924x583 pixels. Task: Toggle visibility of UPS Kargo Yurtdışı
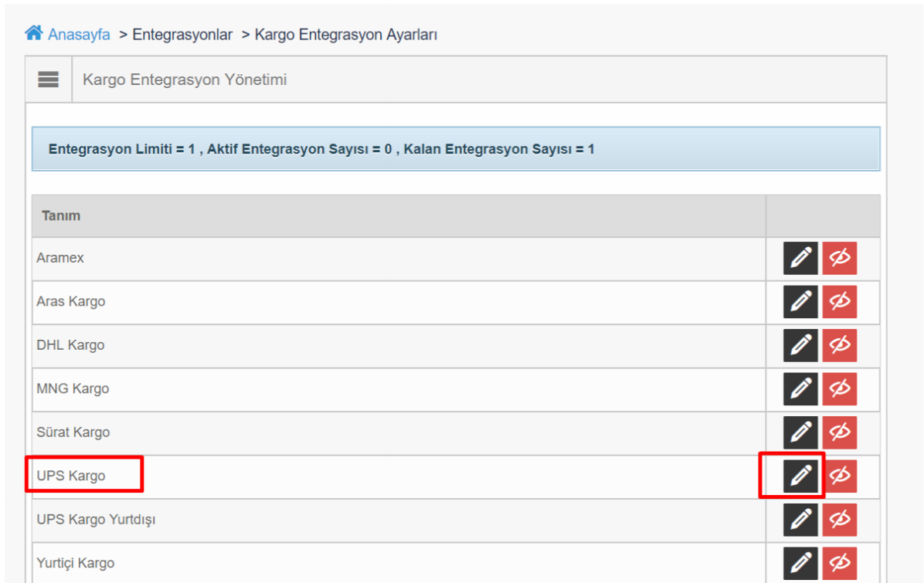[840, 520]
